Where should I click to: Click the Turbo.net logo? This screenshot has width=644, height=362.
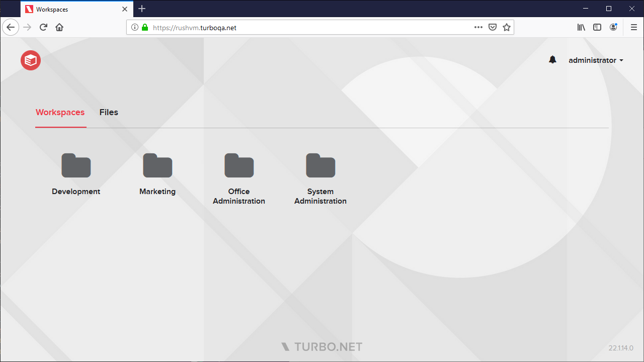(30, 60)
